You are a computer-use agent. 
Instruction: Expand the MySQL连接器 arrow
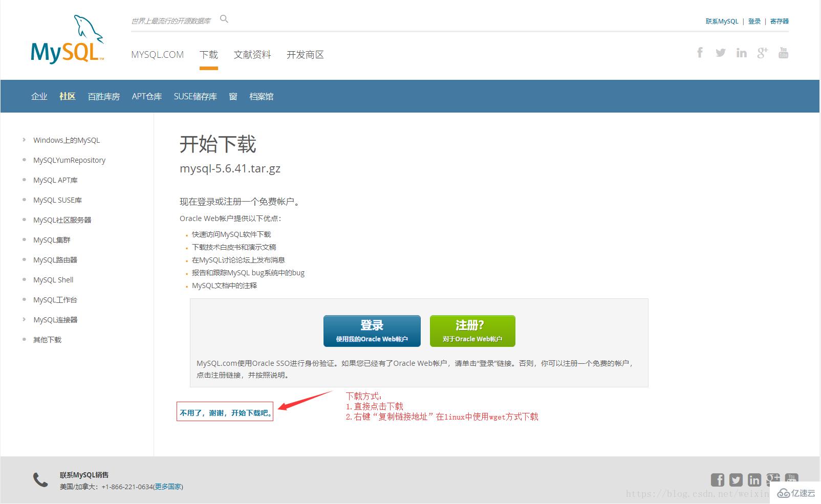[24, 319]
